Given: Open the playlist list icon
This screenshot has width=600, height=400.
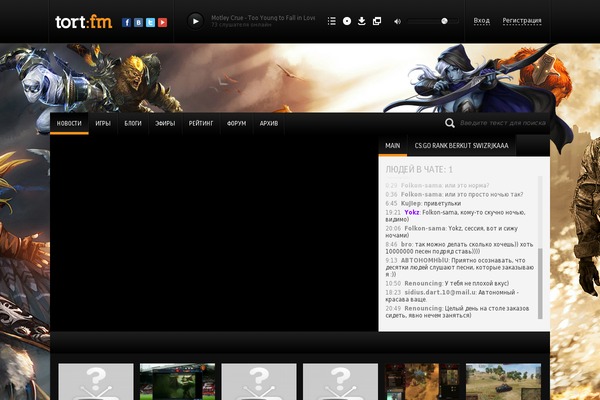Looking at the screenshot, I should 332,21.
